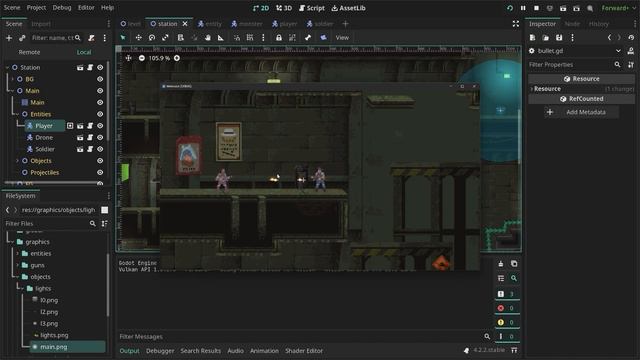Collapse the Station root node
This screenshot has width=640, height=360.
7,67
